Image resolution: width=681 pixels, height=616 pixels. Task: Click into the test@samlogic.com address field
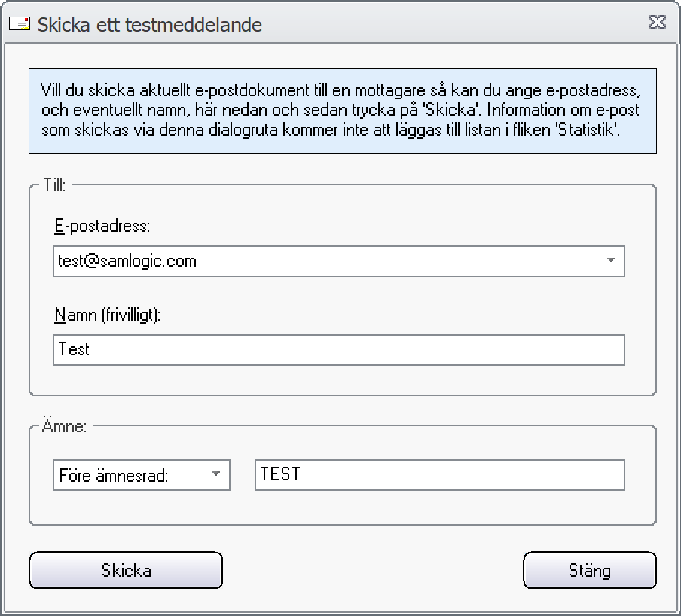pyautogui.click(x=339, y=261)
